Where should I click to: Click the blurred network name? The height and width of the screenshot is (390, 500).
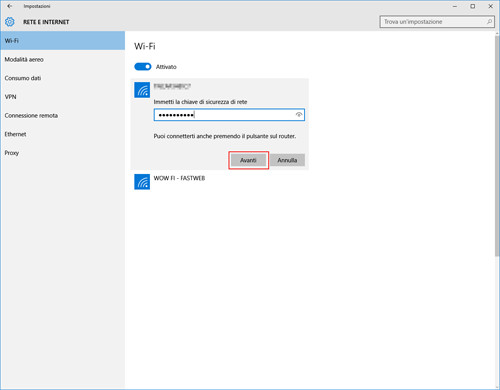pyautogui.click(x=172, y=86)
